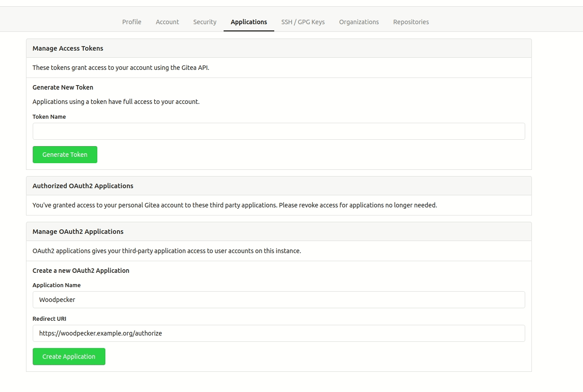The height and width of the screenshot is (392, 583).
Task: Open the Repositories tab
Action: pos(410,22)
